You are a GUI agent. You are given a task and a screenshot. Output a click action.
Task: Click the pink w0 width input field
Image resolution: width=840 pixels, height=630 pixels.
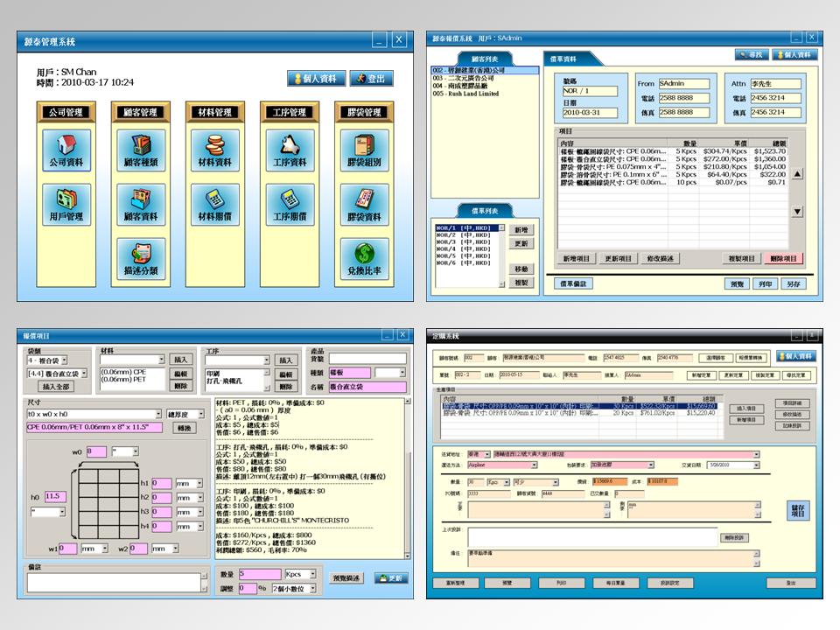pos(95,451)
